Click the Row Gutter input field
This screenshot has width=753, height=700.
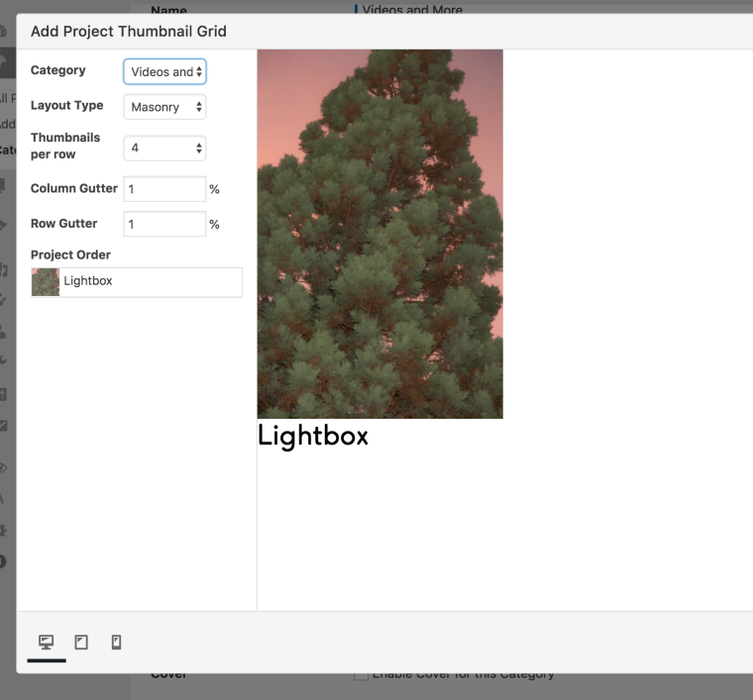(x=164, y=224)
